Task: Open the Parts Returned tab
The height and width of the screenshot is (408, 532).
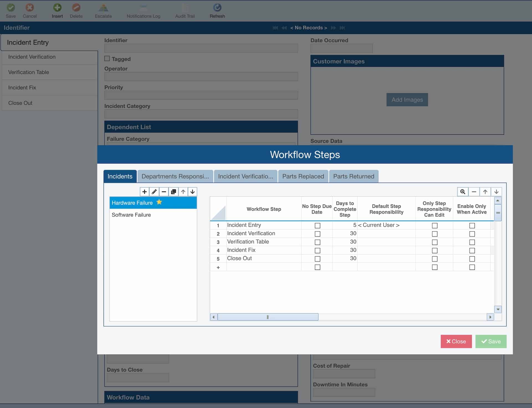Action: [354, 176]
